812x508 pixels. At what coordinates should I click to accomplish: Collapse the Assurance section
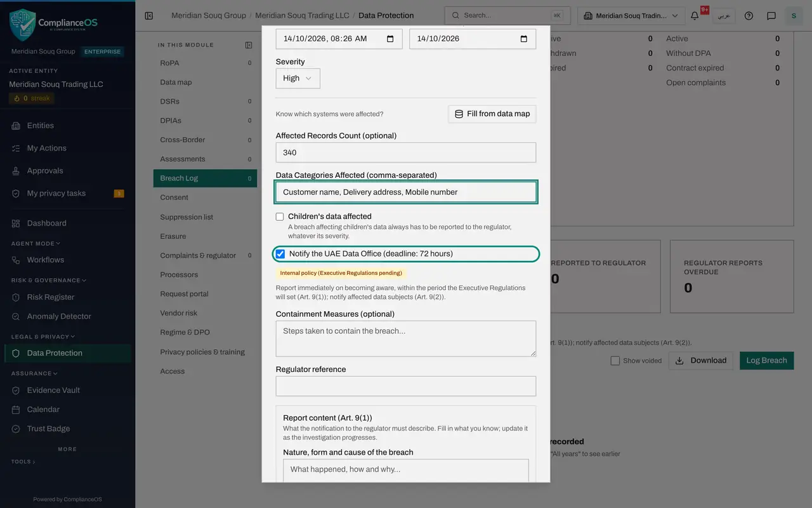tap(34, 373)
